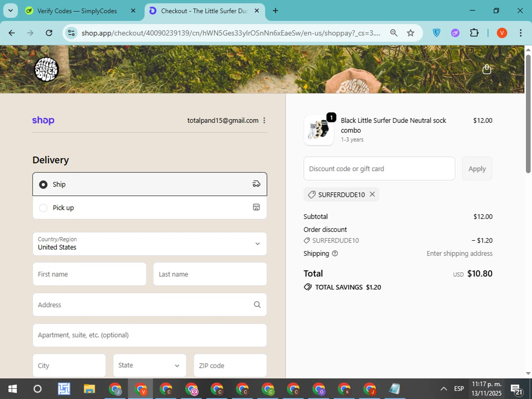The image size is (532, 399).
Task: Open the taskbar clock showing 11:17 p. m.
Action: pos(487,389)
